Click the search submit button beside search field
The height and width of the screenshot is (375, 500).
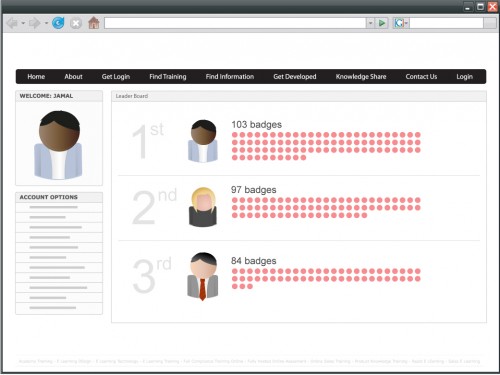point(490,23)
